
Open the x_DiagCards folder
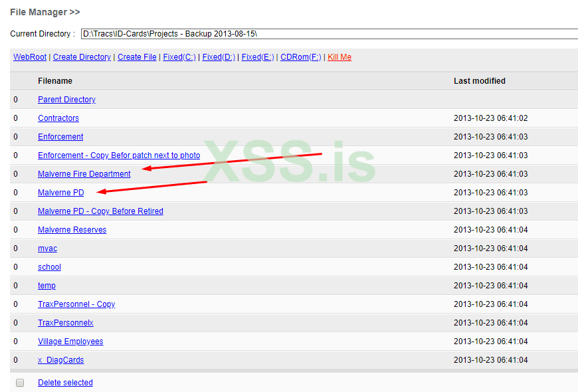61,360
